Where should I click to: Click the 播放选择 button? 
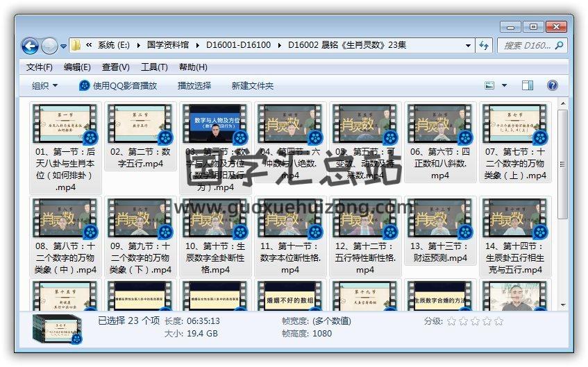click(194, 85)
